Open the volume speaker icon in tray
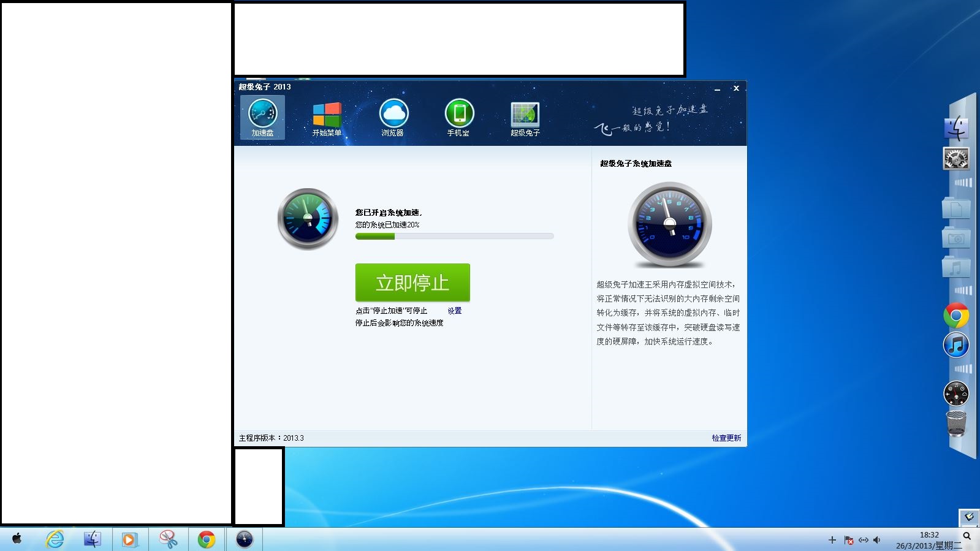This screenshot has height=551, width=980. pos(877,540)
